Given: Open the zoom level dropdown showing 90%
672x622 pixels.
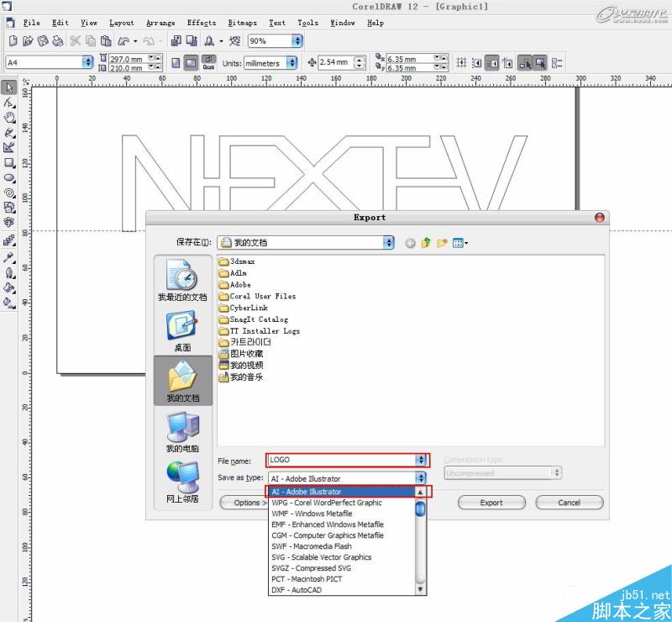Looking at the screenshot, I should pos(296,40).
